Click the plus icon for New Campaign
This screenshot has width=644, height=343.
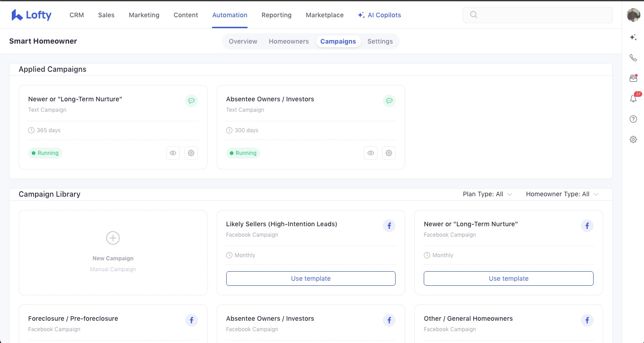tap(113, 238)
